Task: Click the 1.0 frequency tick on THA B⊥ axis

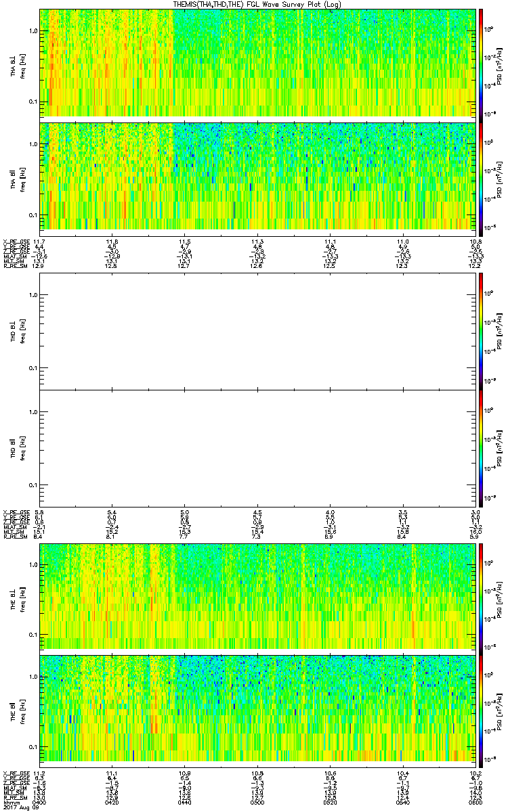Action: coord(33,31)
